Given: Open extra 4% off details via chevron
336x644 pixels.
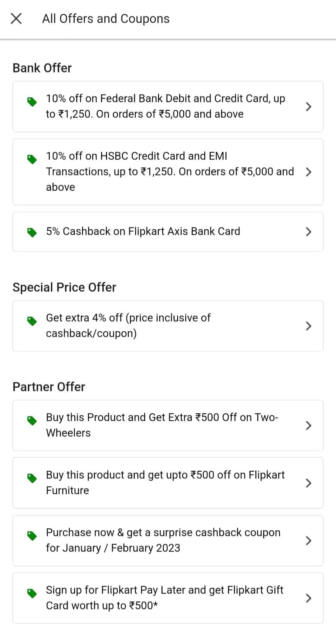Looking at the screenshot, I should tap(308, 326).
